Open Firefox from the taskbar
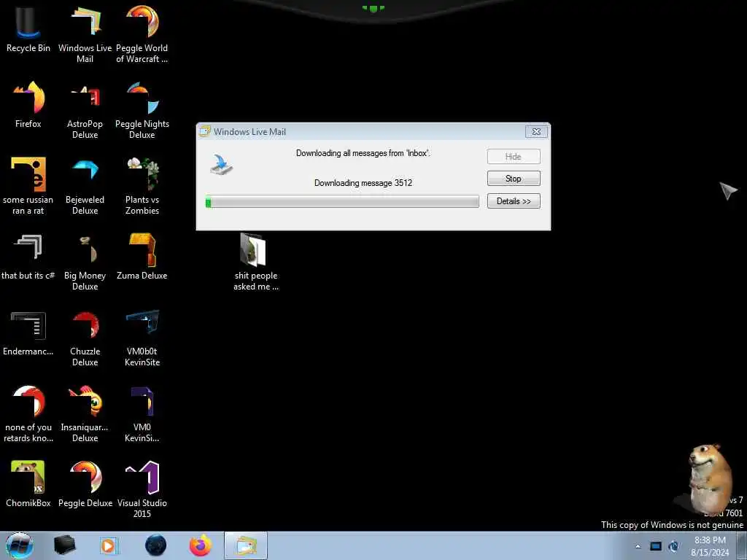 (x=201, y=545)
